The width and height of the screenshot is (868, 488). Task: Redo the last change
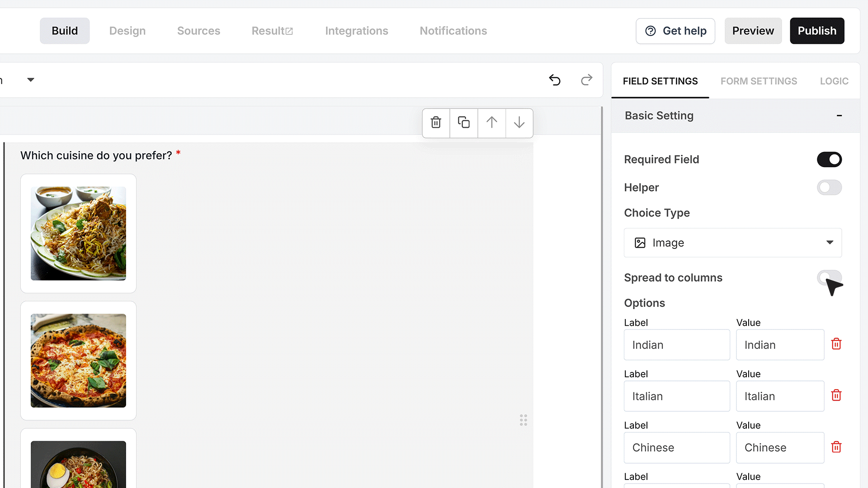[x=586, y=80]
